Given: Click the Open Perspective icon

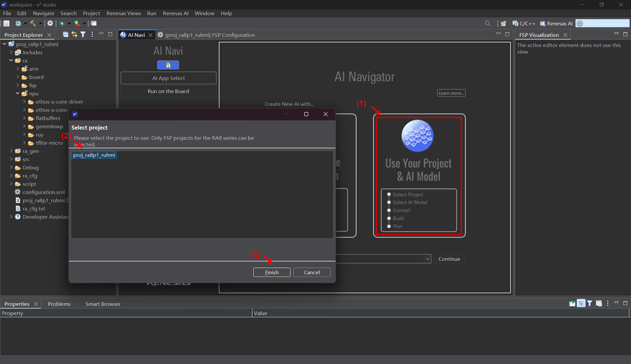Looking at the screenshot, I should (x=503, y=24).
